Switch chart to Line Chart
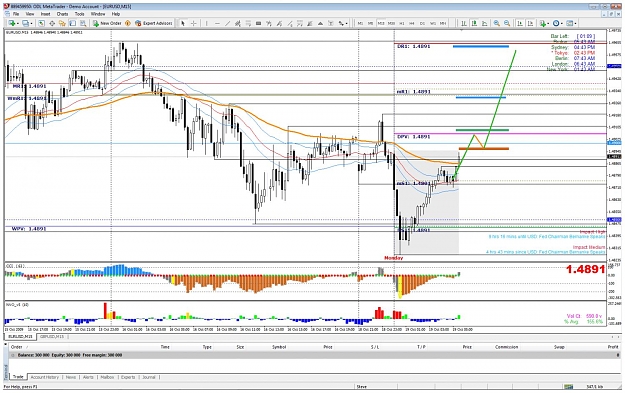 tap(484, 24)
